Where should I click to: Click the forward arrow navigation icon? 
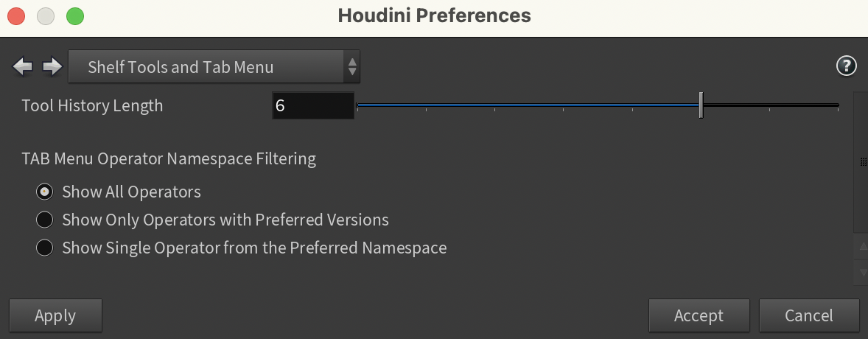click(52, 68)
